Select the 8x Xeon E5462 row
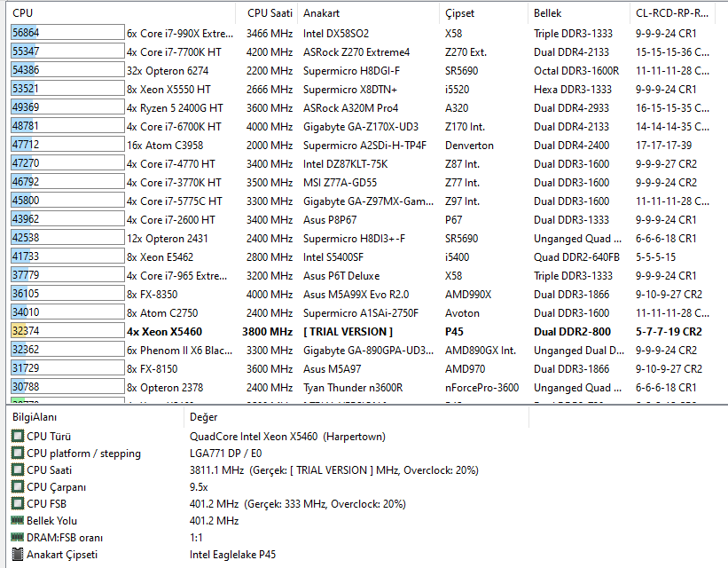 click(364, 257)
